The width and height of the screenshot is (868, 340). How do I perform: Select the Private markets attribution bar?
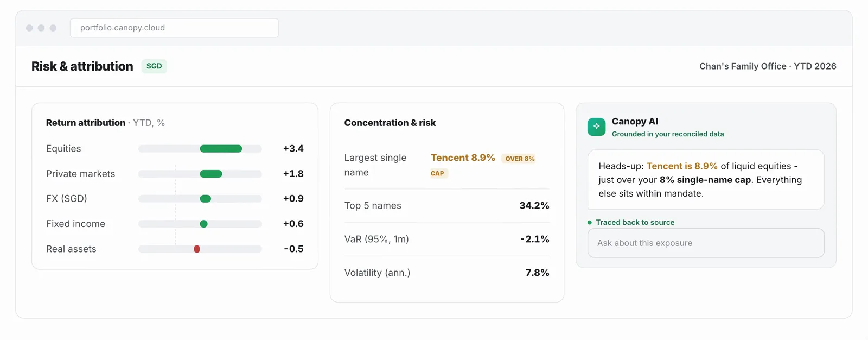[x=211, y=174]
